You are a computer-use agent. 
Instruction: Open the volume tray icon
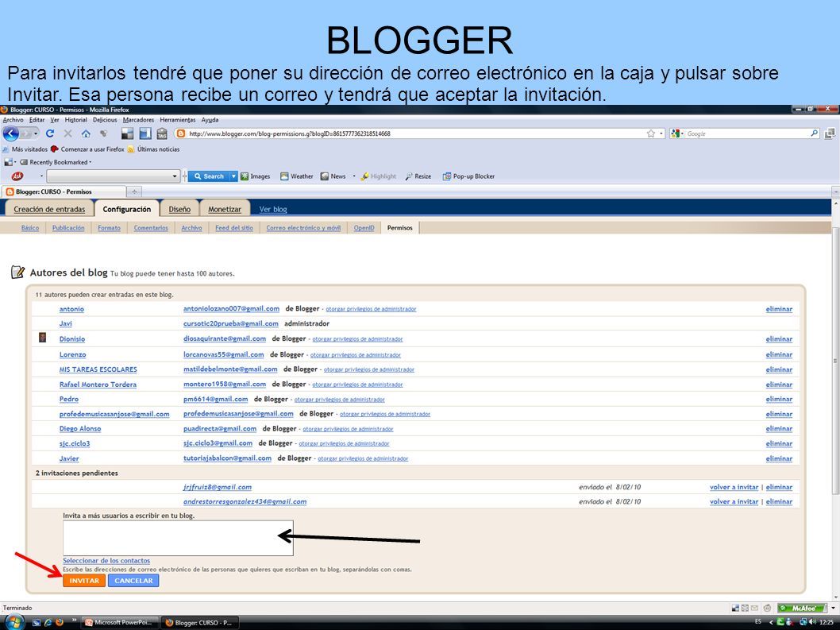click(x=813, y=622)
